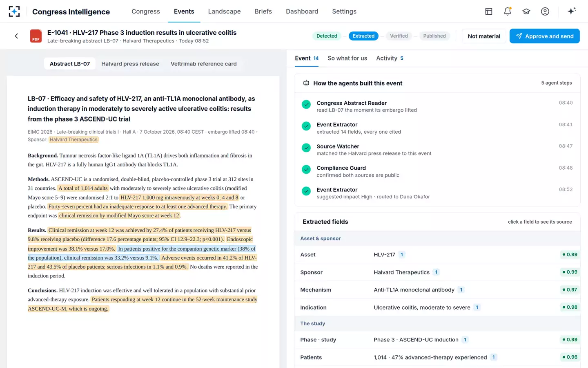Click the Published status pill
This screenshot has width=588, height=368.
tap(434, 36)
